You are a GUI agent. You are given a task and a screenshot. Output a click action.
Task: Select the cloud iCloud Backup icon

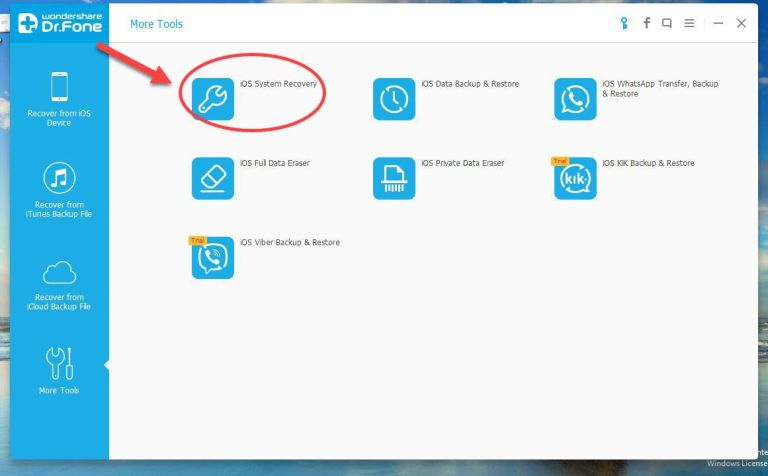pos(59,273)
